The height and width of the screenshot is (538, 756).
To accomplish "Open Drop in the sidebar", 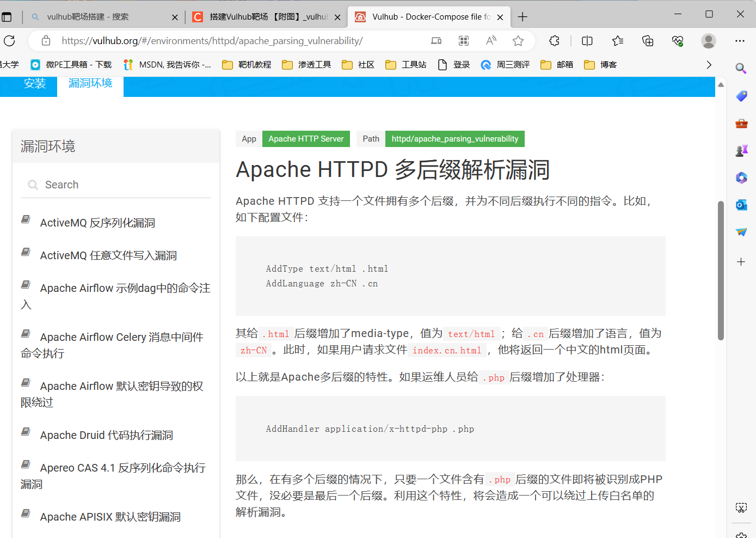I will (741, 231).
